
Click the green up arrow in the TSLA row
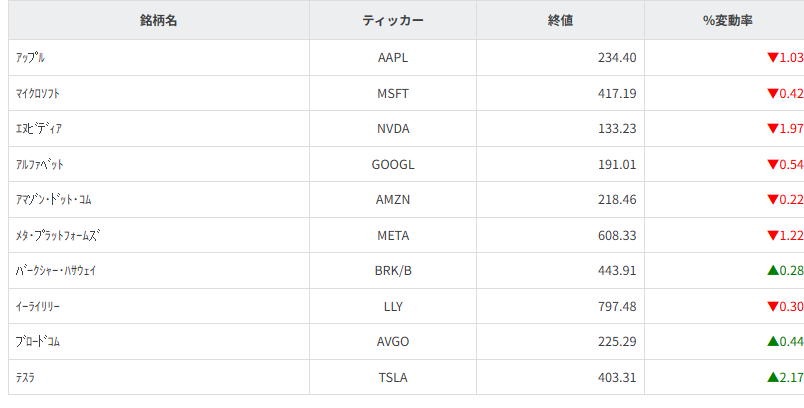tap(772, 378)
